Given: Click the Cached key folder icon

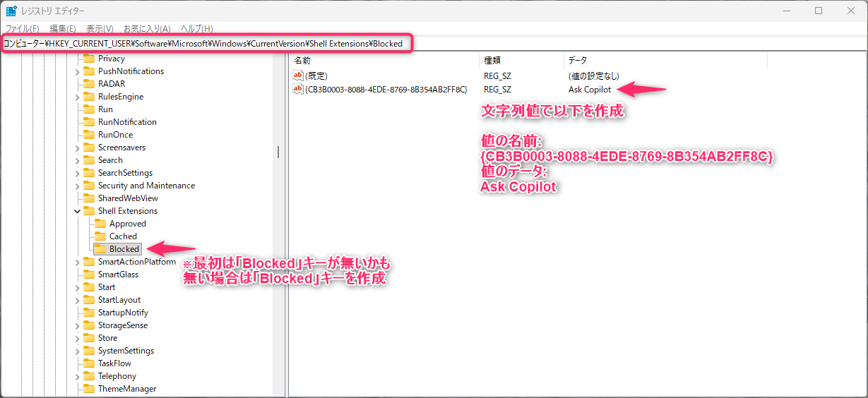Looking at the screenshot, I should pyautogui.click(x=100, y=236).
